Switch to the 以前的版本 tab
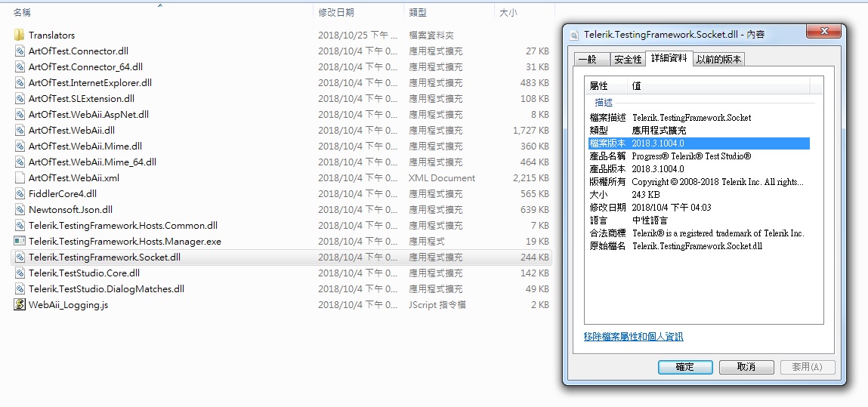Screen dimensions: 868x407 pos(718,60)
